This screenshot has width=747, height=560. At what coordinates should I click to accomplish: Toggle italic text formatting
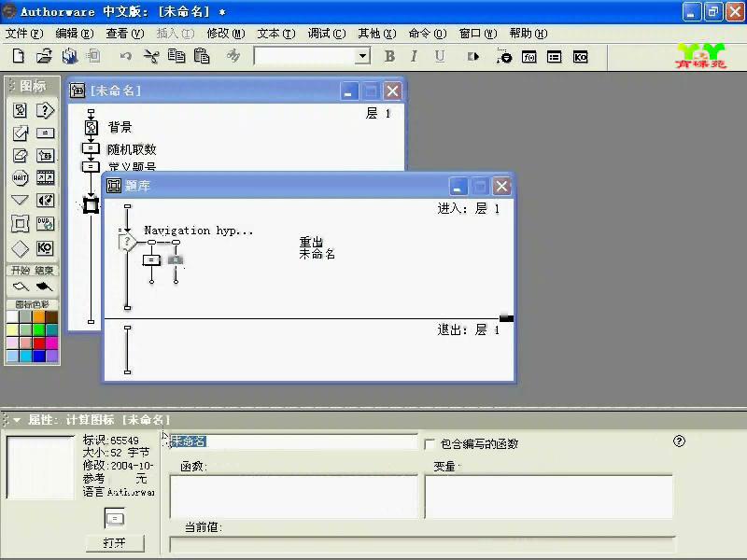pyautogui.click(x=414, y=56)
